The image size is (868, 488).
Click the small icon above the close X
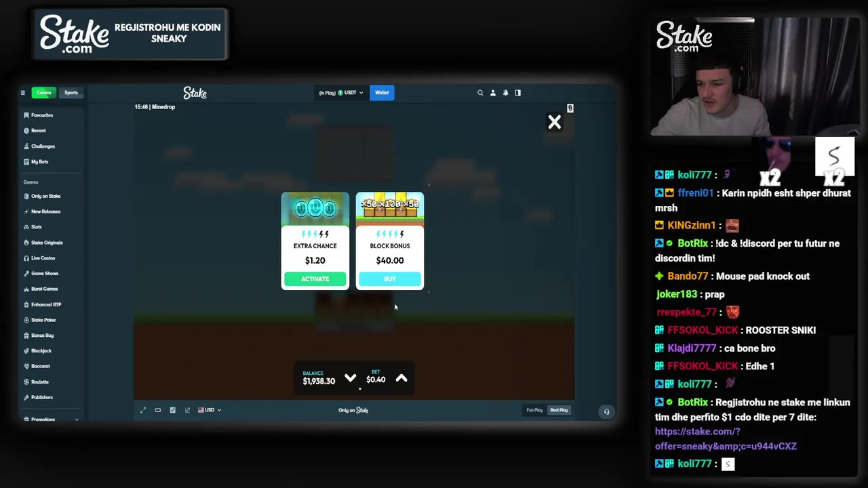(570, 108)
